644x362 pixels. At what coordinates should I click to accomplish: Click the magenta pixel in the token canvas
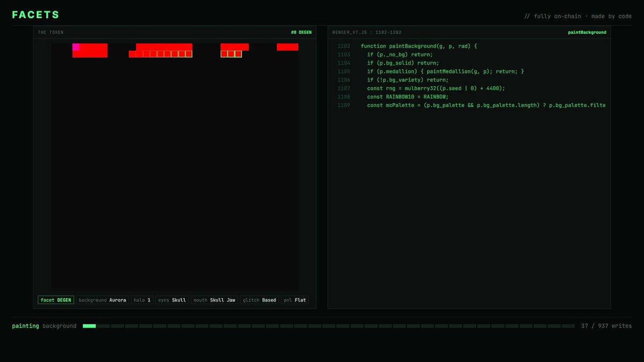click(x=76, y=47)
